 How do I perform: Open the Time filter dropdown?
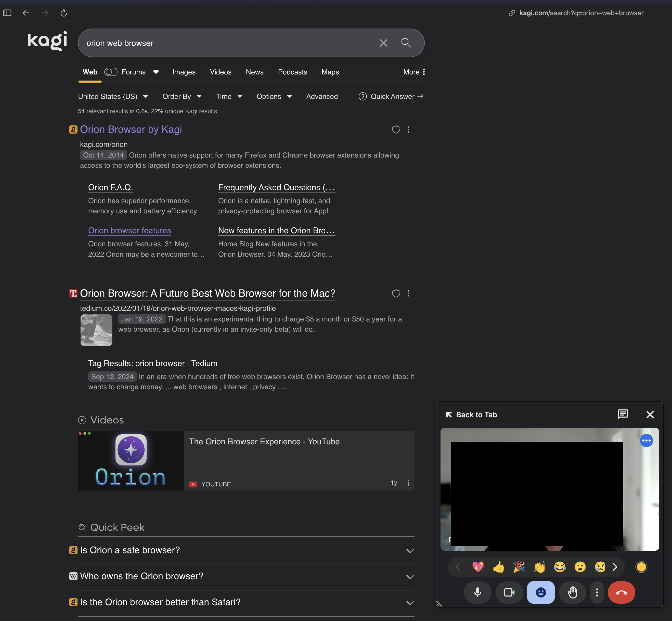(x=228, y=96)
